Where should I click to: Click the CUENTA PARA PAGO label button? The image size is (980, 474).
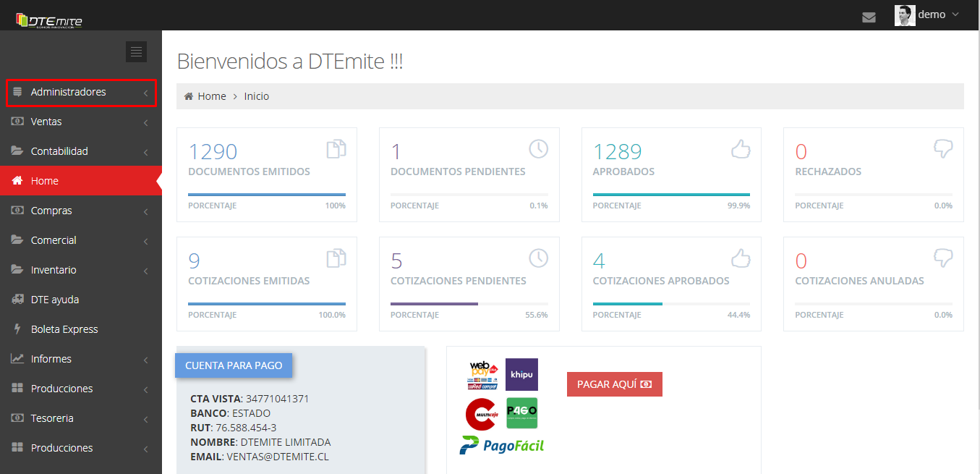coord(234,365)
